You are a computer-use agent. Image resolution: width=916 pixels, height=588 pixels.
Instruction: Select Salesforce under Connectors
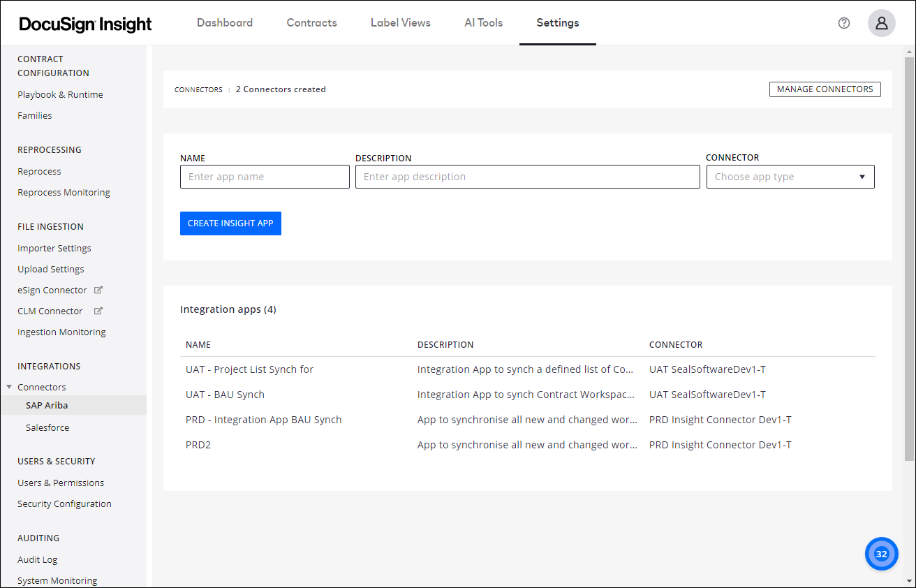47,427
